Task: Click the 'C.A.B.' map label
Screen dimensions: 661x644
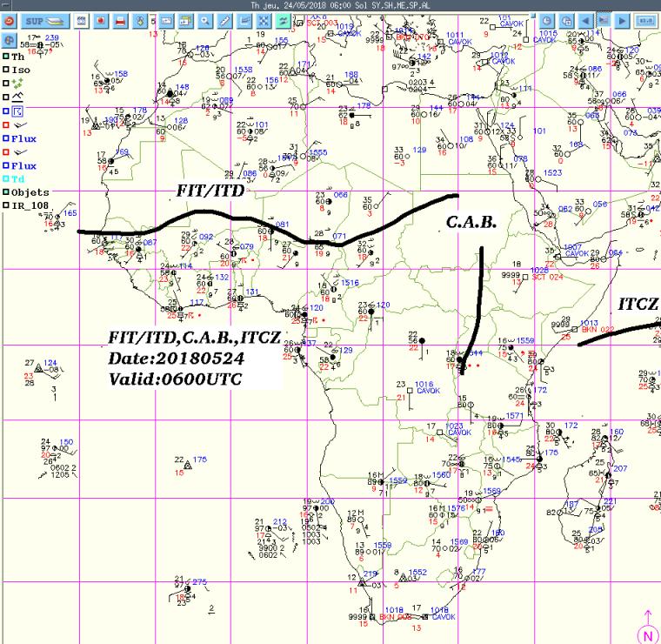Action: pos(471,222)
